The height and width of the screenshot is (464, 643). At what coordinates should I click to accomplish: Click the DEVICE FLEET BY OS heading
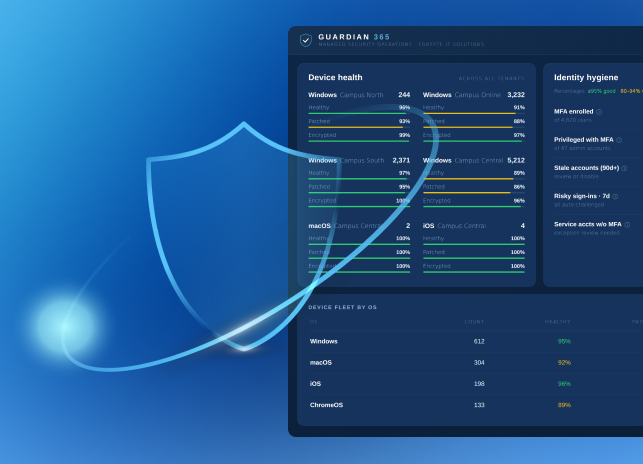pos(342,307)
